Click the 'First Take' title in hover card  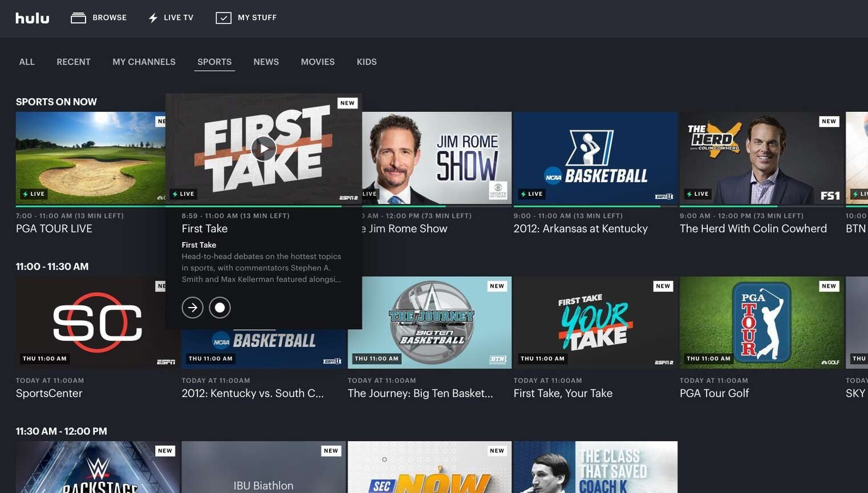point(205,228)
